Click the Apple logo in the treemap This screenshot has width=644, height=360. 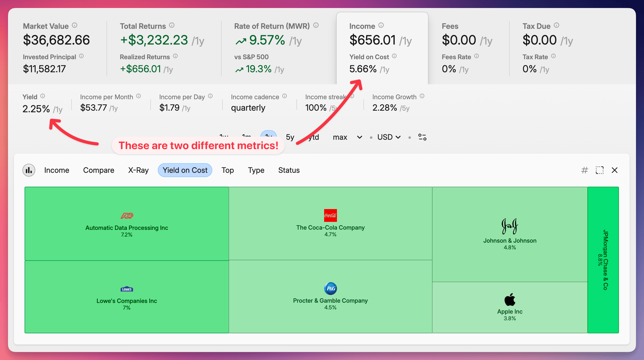[x=510, y=299]
